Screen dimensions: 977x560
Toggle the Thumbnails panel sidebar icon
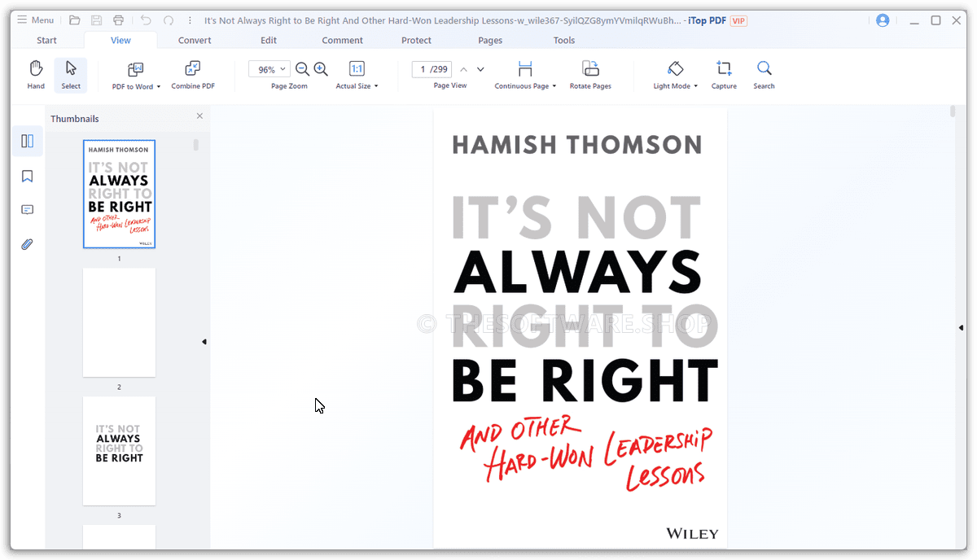28,142
